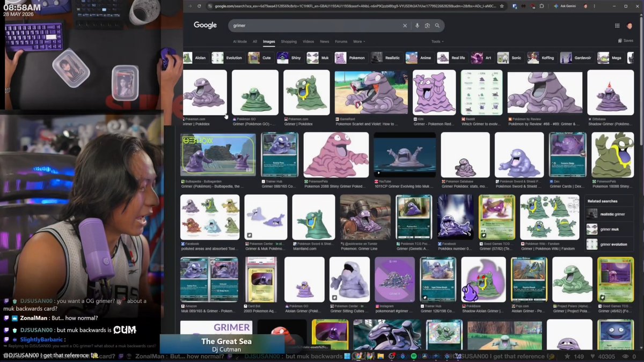Open File Explorer from the taskbar
644x362 pixels.
tap(380, 356)
